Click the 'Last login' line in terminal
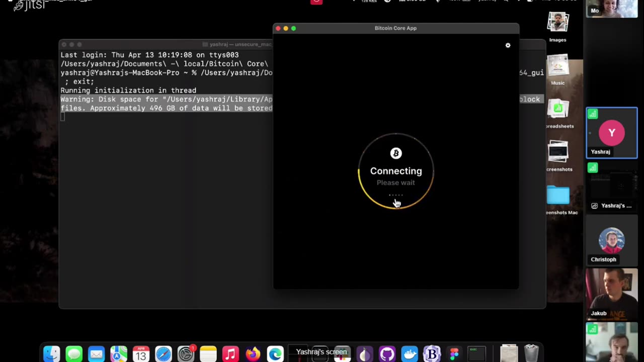This screenshot has width=644, height=362. click(149, 55)
